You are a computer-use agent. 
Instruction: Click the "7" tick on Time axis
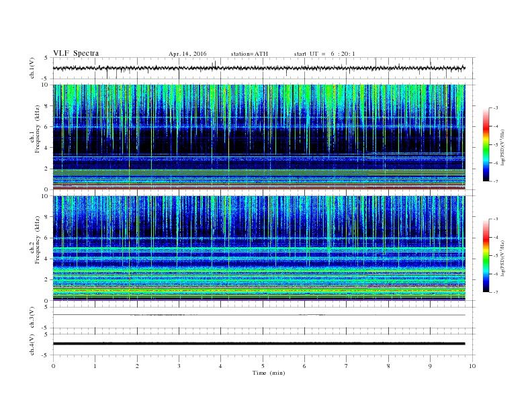(347, 366)
